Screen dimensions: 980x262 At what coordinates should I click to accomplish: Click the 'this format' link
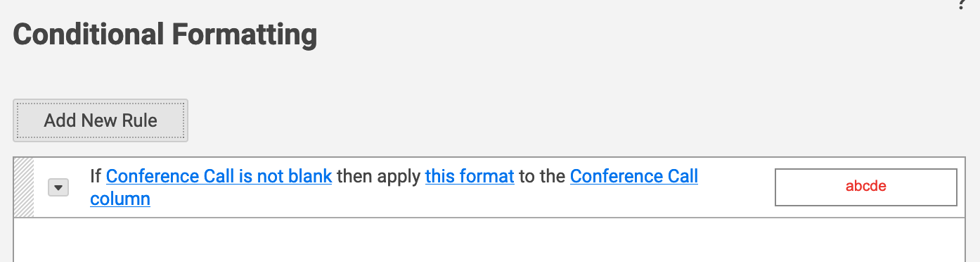pos(470,176)
